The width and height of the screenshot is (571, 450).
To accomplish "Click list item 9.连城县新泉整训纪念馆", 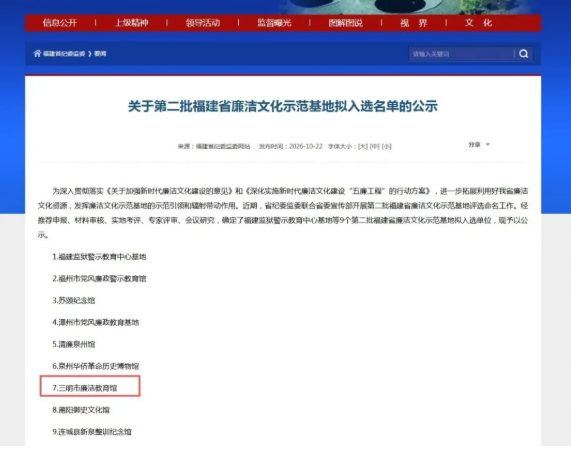I will (92, 431).
